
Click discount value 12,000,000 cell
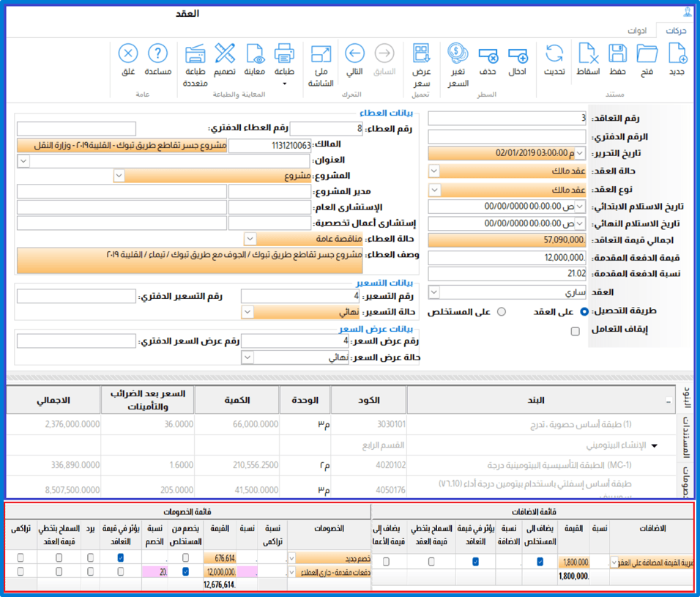click(220, 572)
